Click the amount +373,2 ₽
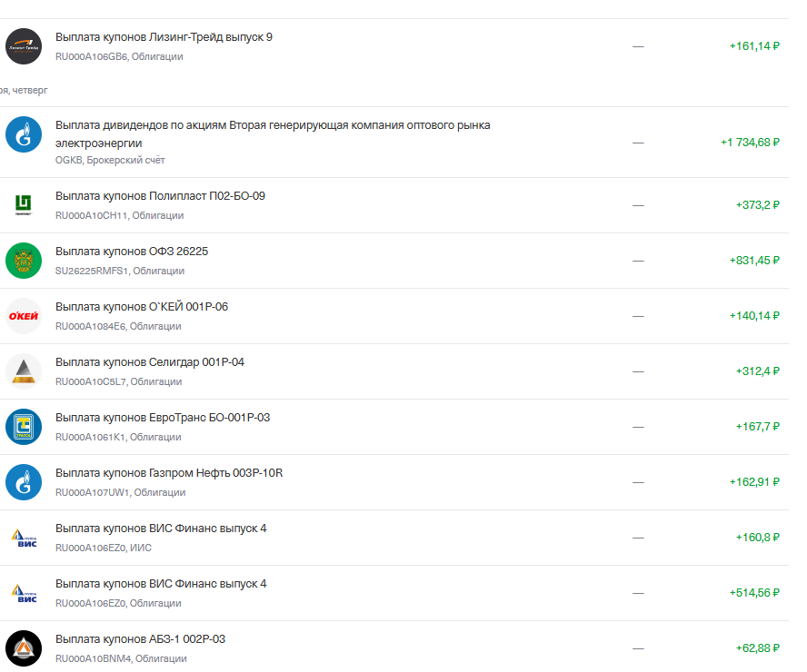This screenshot has width=807, height=672. (x=758, y=205)
